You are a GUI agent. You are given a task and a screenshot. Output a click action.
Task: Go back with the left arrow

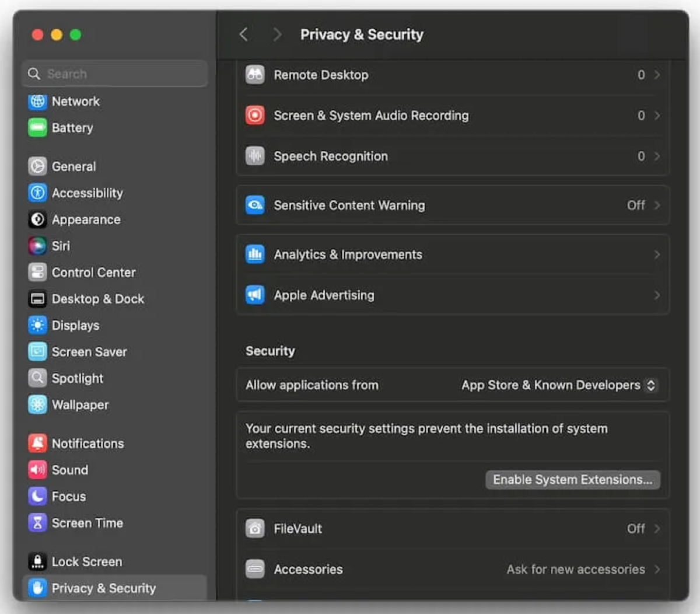(244, 34)
